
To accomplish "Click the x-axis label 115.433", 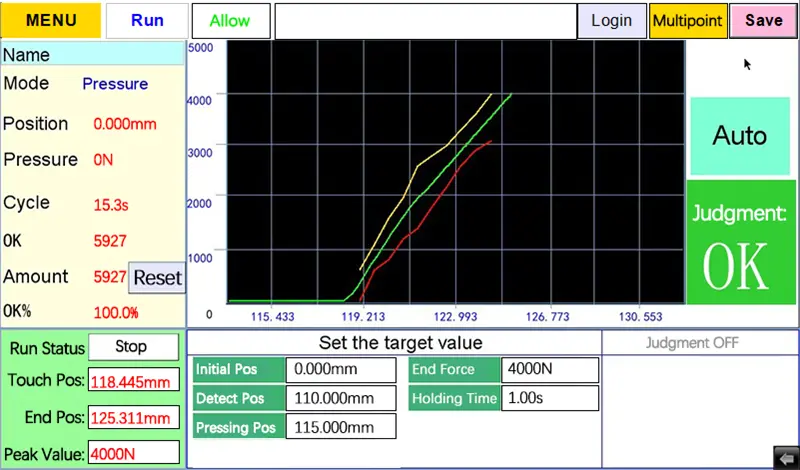I will tap(272, 317).
